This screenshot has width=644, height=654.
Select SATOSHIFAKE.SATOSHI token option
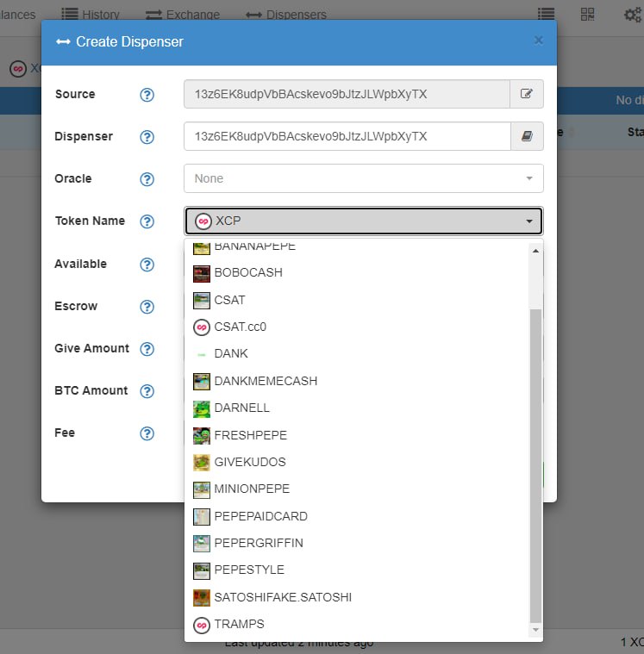pyautogui.click(x=357, y=597)
